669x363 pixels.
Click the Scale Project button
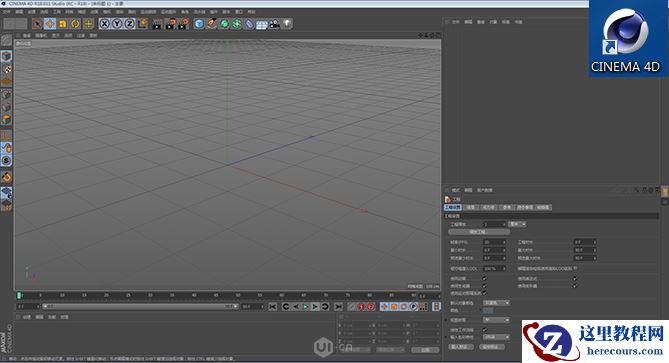tap(479, 232)
